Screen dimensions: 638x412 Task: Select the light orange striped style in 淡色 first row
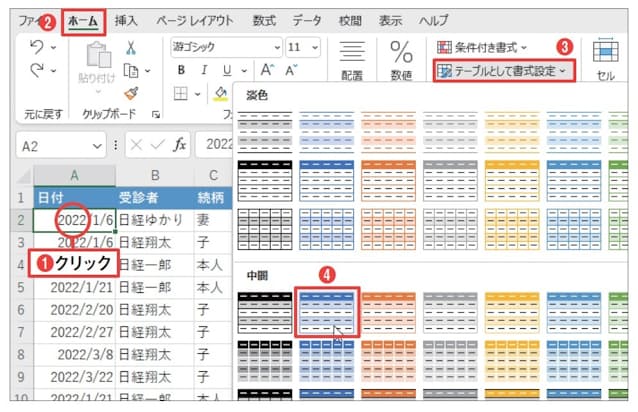(x=389, y=132)
